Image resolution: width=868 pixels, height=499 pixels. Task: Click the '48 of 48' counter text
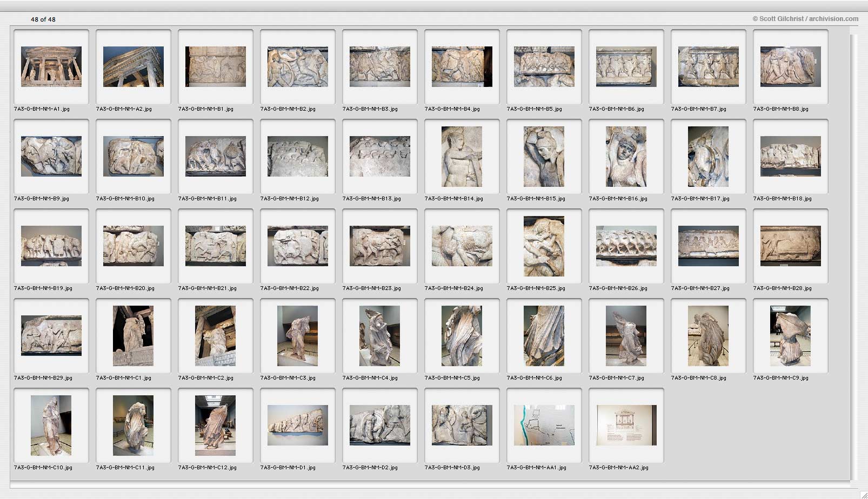43,19
